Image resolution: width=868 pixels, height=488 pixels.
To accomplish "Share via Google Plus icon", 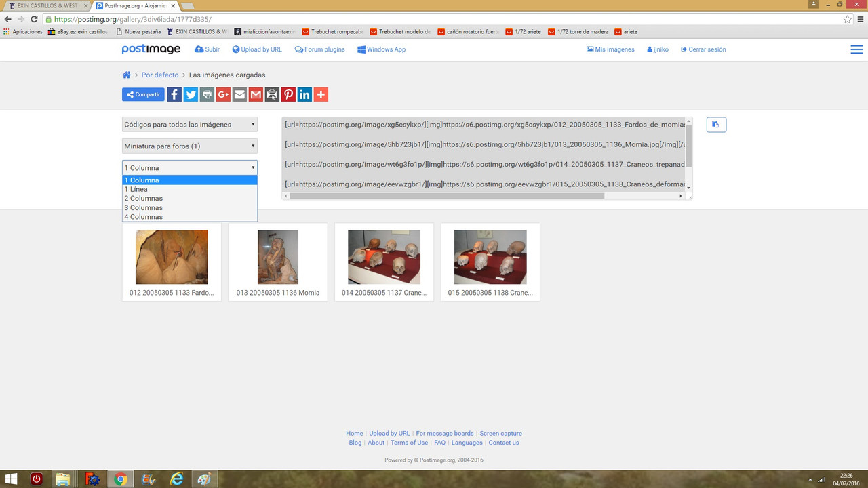I will (x=223, y=95).
